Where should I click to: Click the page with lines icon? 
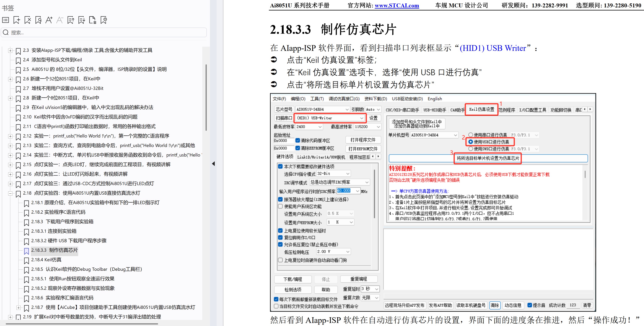point(92,20)
